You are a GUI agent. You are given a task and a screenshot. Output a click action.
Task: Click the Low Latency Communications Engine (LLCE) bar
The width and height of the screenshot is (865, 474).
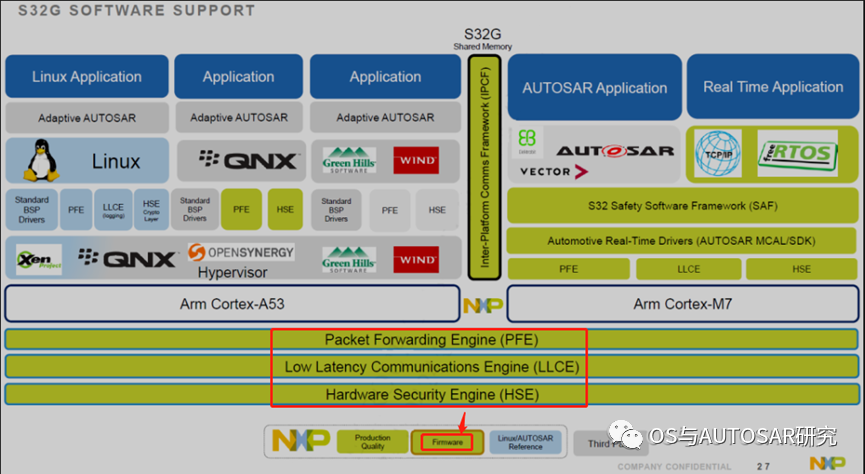click(x=431, y=367)
